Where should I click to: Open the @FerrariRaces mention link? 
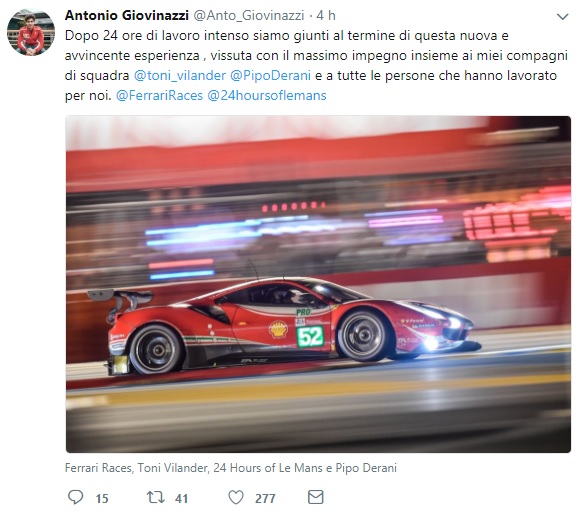(160, 95)
